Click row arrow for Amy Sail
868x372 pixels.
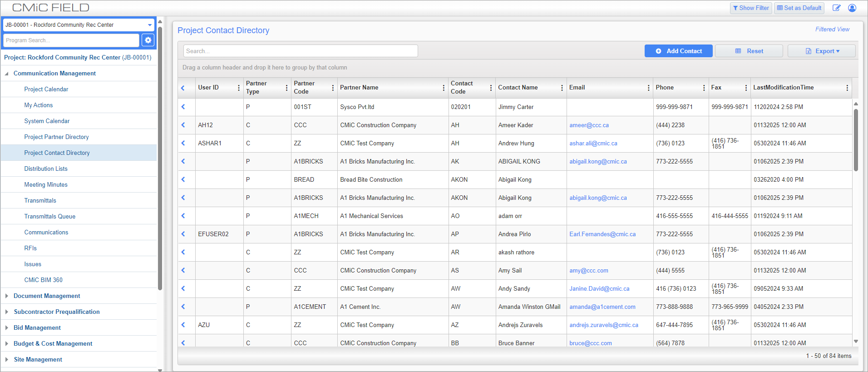pos(183,270)
